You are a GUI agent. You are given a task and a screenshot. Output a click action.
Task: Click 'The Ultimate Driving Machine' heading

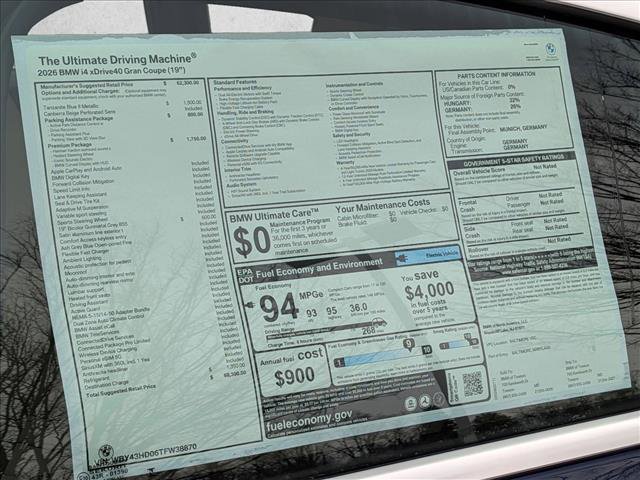(x=117, y=60)
